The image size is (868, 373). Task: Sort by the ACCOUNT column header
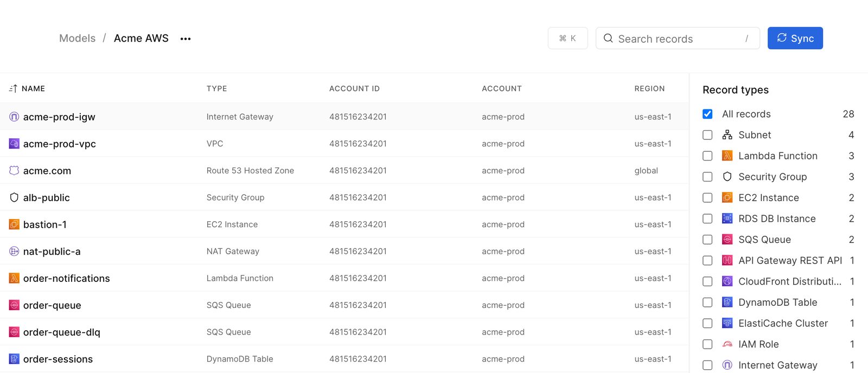[x=502, y=88]
